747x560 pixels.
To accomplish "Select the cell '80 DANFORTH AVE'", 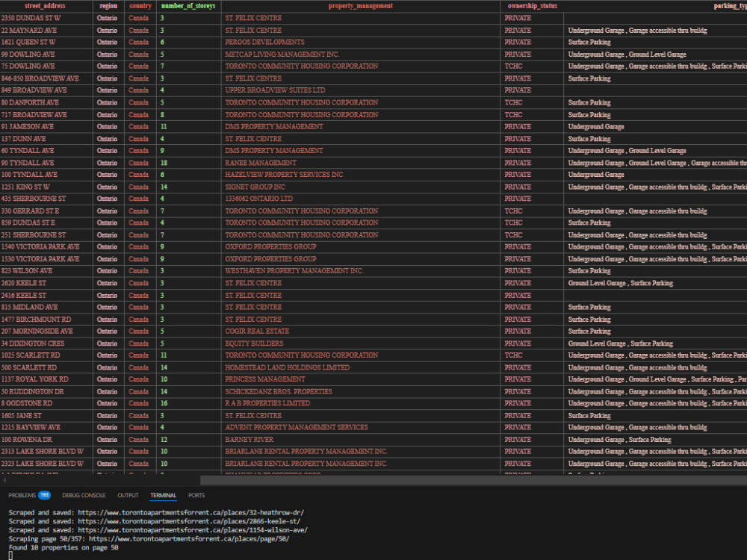I will click(46, 102).
